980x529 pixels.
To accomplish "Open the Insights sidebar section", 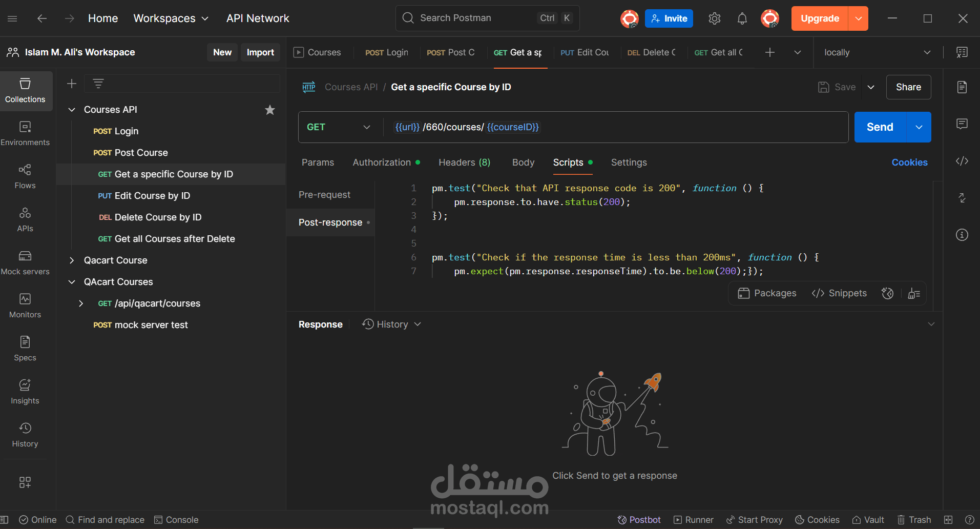I will pos(25,392).
